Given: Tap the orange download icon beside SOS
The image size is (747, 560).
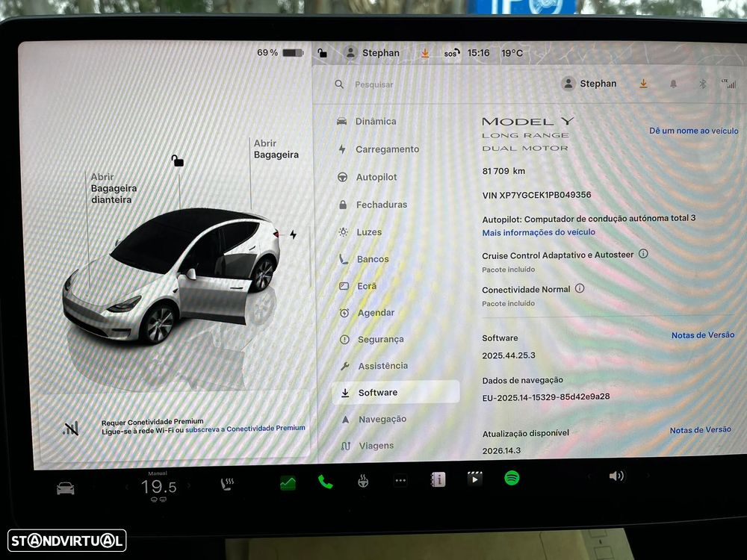Looking at the screenshot, I should pos(425,53).
